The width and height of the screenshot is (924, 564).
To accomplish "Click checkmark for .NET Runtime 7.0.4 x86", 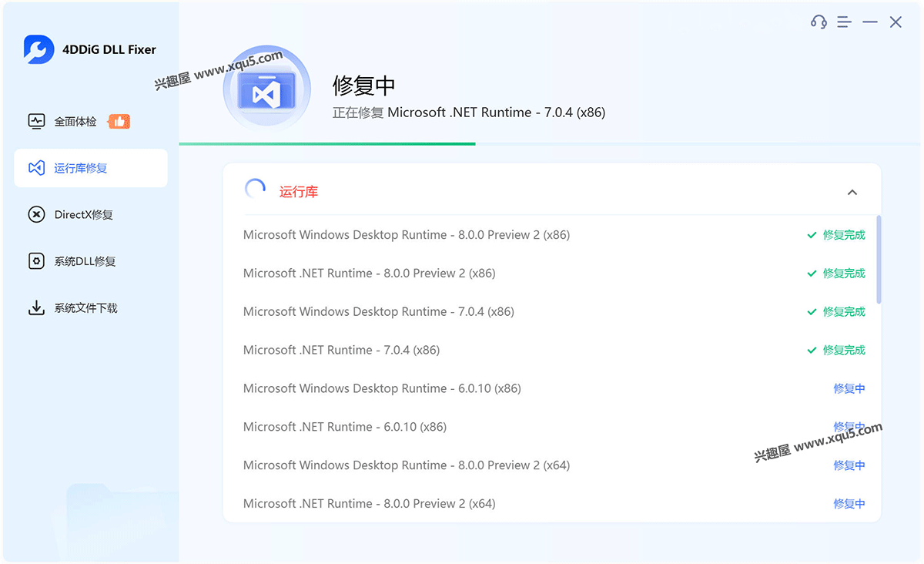I will [x=812, y=351].
